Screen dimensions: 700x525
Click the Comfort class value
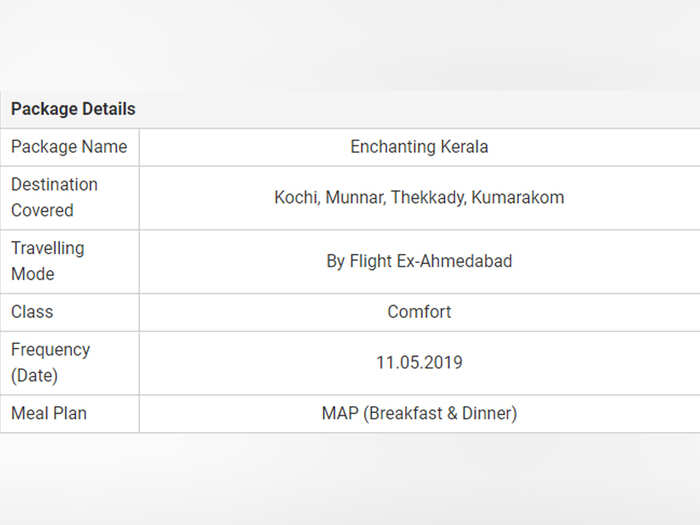[419, 312]
